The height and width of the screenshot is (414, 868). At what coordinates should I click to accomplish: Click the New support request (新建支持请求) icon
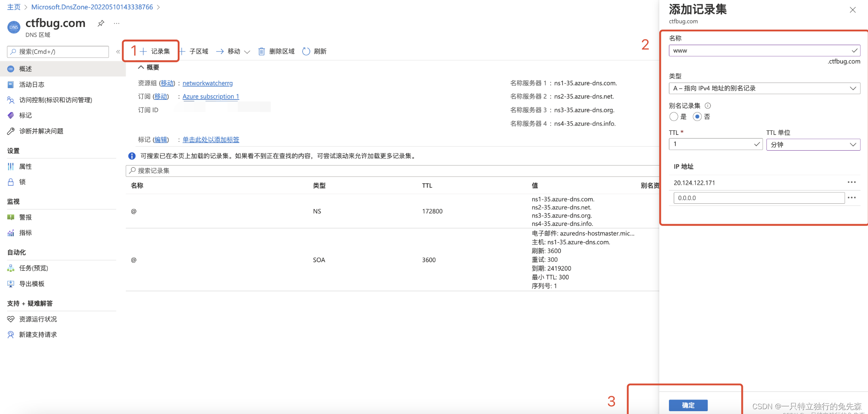click(x=11, y=335)
